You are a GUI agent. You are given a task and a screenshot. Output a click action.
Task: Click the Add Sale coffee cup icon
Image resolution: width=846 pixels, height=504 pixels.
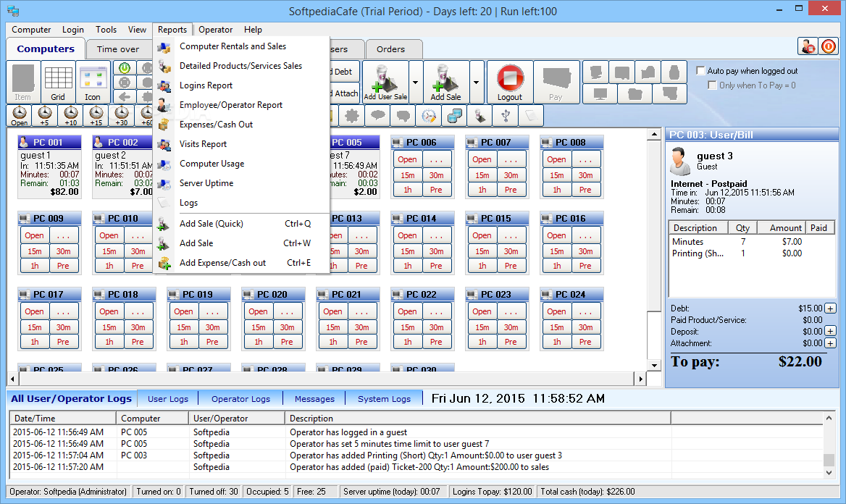coord(446,82)
